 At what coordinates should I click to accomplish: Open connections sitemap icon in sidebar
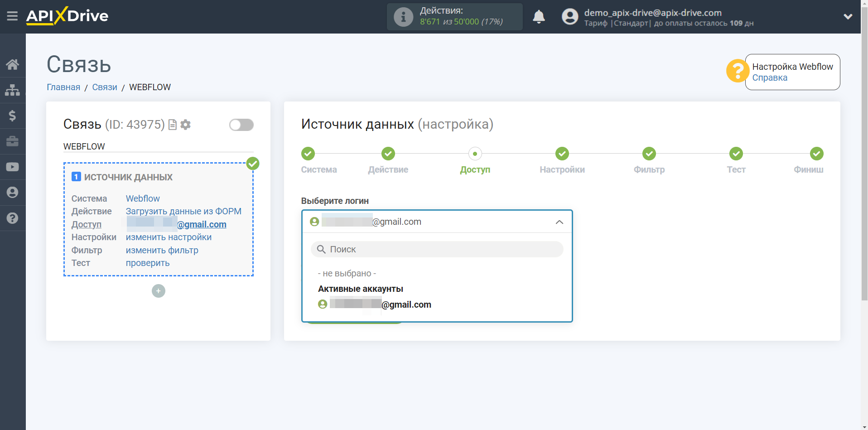tap(12, 90)
